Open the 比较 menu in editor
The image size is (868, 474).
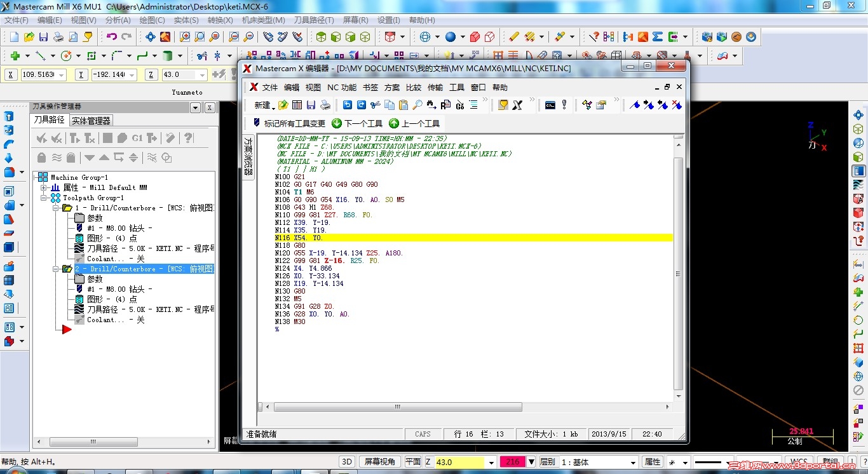(414, 88)
